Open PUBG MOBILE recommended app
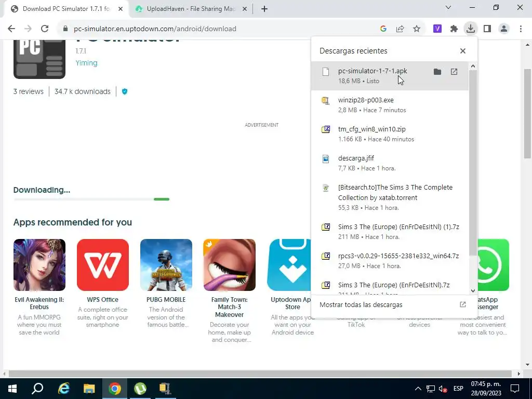Screen dimensions: 532x399 click(x=166, y=265)
